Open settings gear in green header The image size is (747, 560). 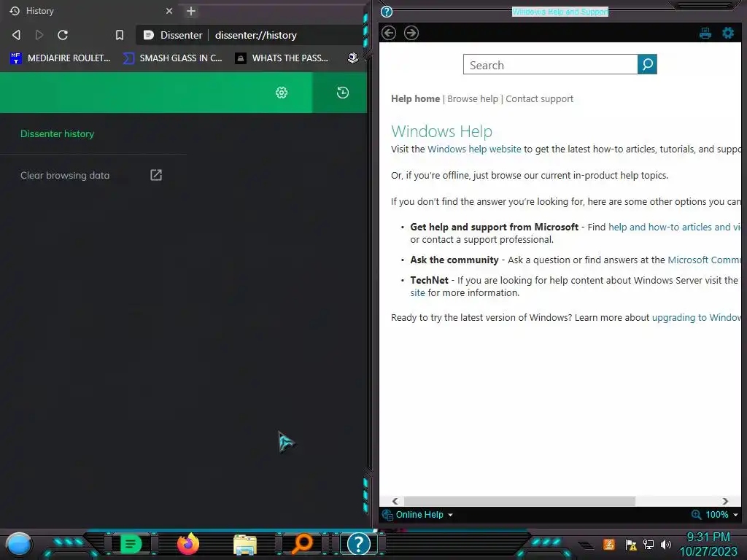pos(282,93)
